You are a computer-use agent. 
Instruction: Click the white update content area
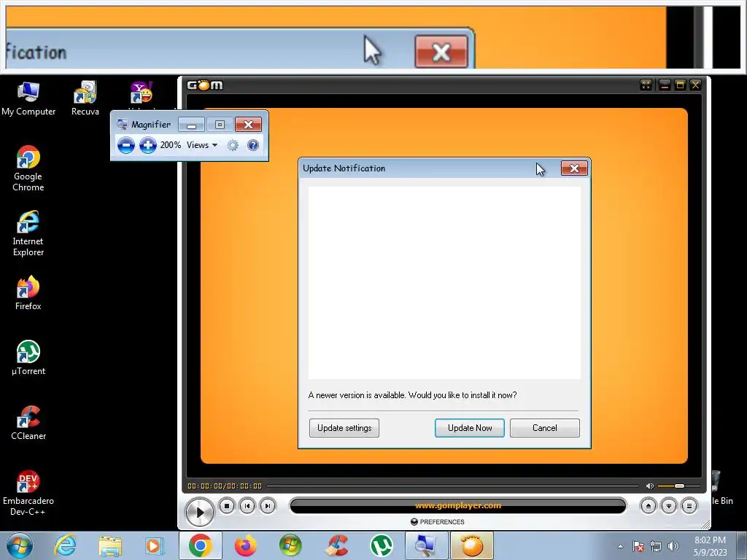[444, 283]
